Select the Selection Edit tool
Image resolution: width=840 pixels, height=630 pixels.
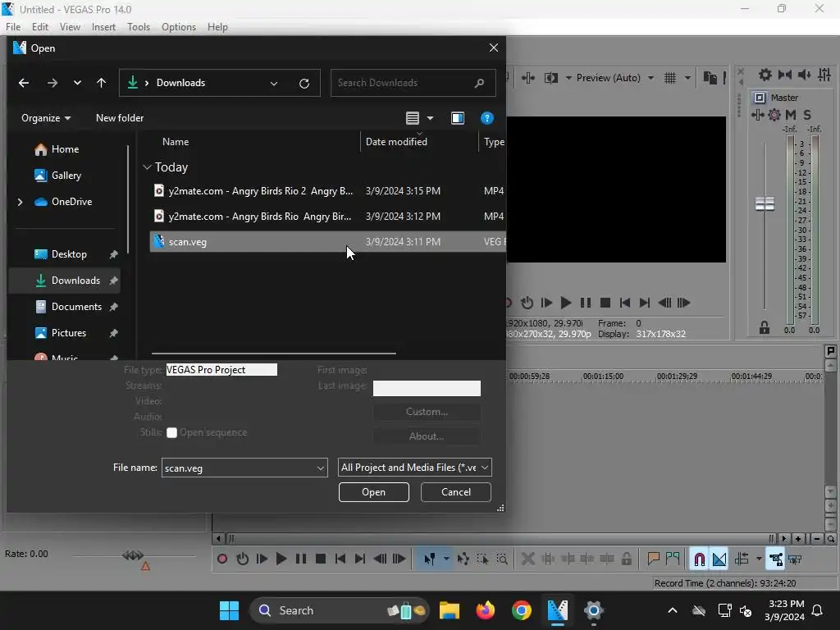pos(482,559)
